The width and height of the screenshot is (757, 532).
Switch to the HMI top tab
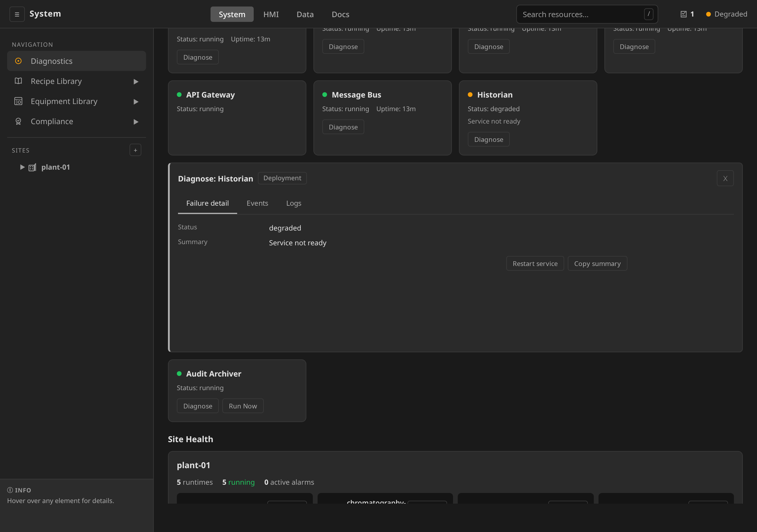pos(271,14)
